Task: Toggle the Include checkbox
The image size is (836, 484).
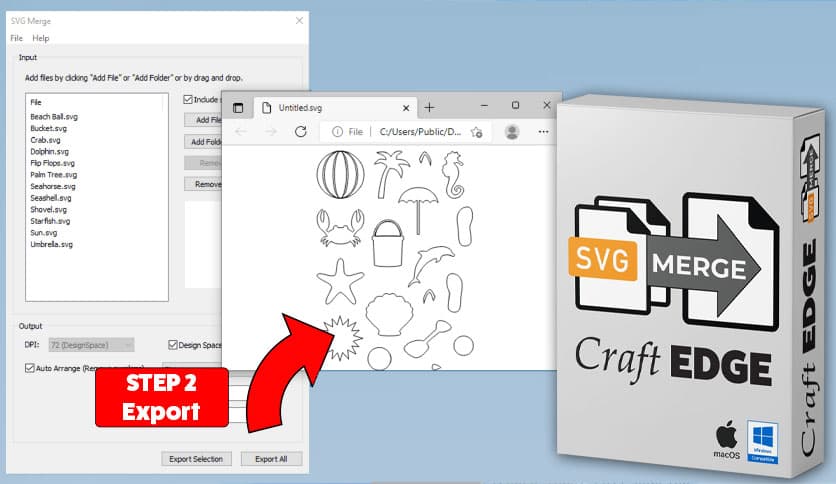Action: point(188,100)
